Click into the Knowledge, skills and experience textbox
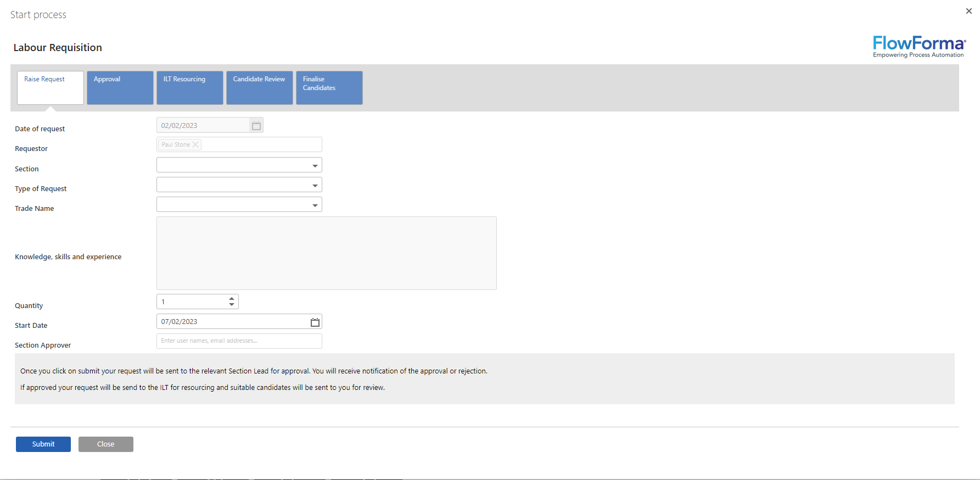 tap(327, 253)
